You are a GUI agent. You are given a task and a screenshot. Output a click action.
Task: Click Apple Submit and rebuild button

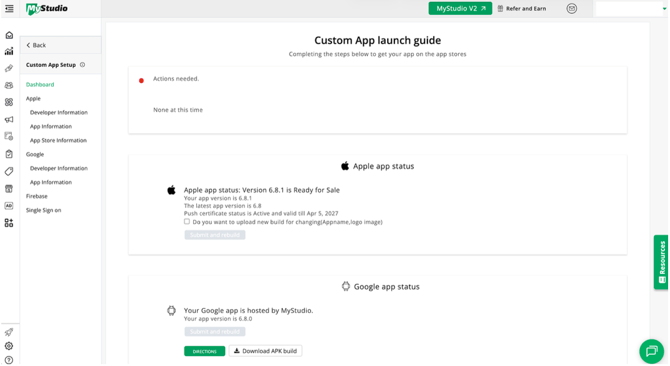click(x=215, y=235)
